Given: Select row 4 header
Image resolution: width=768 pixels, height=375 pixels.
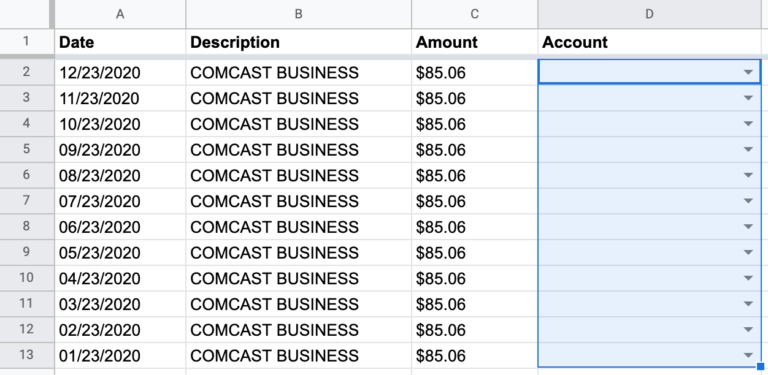Looking at the screenshot, I should pyautogui.click(x=26, y=123).
